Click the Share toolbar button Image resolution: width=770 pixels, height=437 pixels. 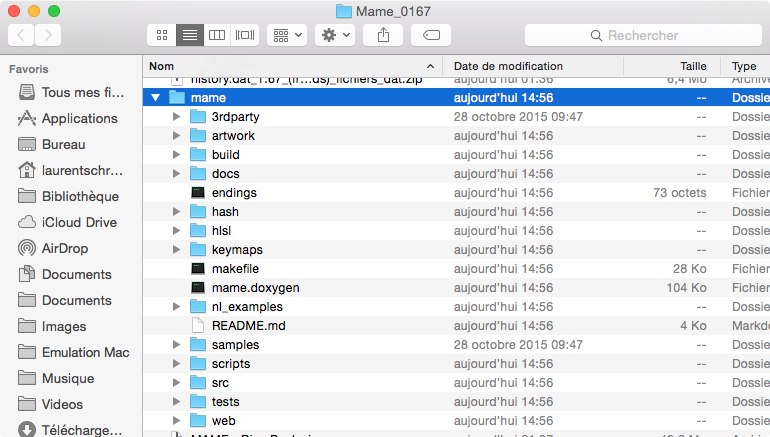383,35
